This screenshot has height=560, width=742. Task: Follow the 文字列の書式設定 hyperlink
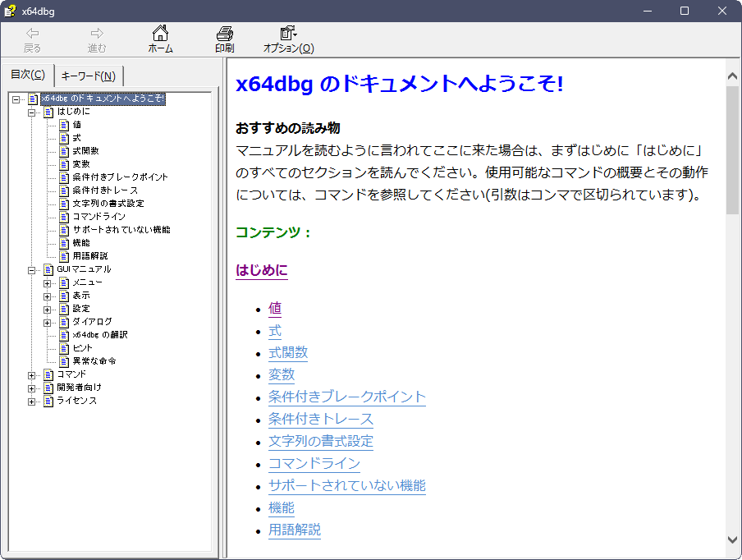pos(321,441)
